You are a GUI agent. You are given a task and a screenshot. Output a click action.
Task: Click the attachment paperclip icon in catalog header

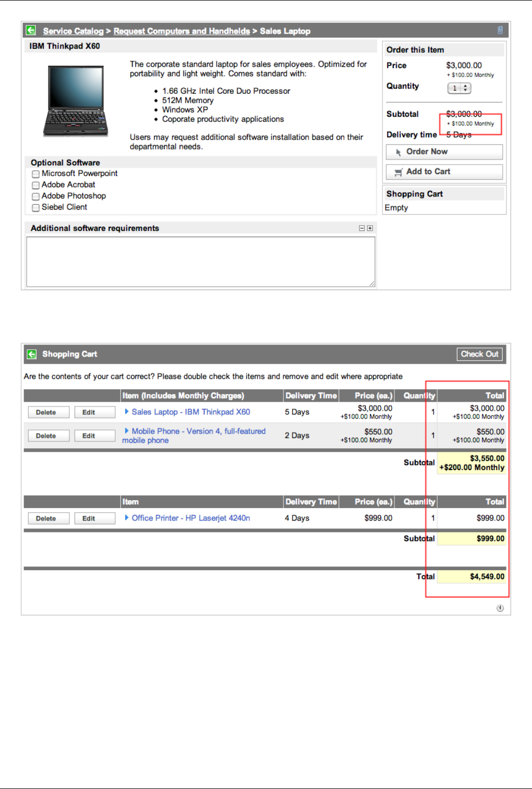coord(500,31)
